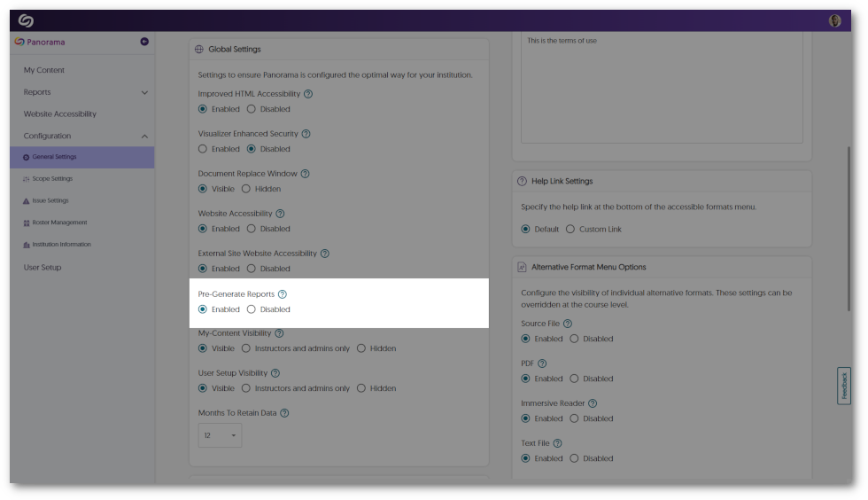The image size is (868, 500).
Task: Open help for Months To Retain Data
Action: [284, 413]
